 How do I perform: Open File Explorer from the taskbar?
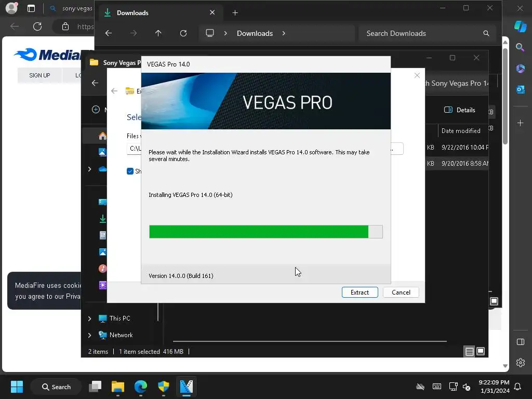(118, 387)
